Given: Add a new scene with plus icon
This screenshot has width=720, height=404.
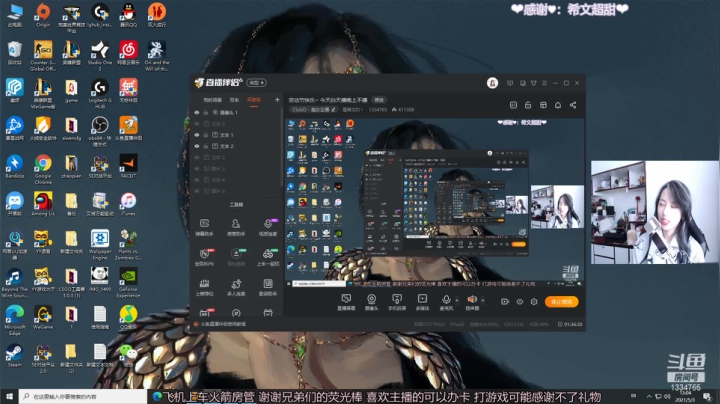Looking at the screenshot, I should (277, 100).
